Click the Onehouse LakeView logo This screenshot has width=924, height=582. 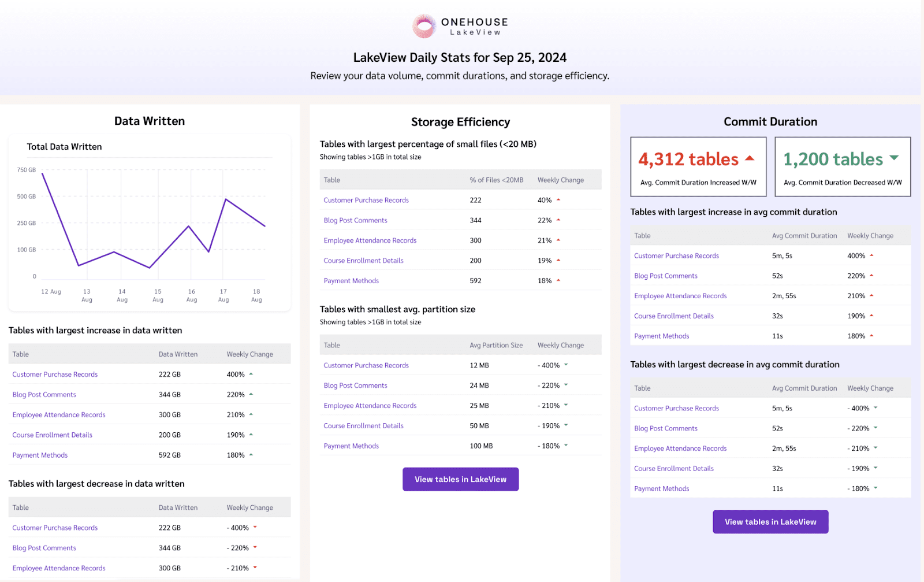460,27
